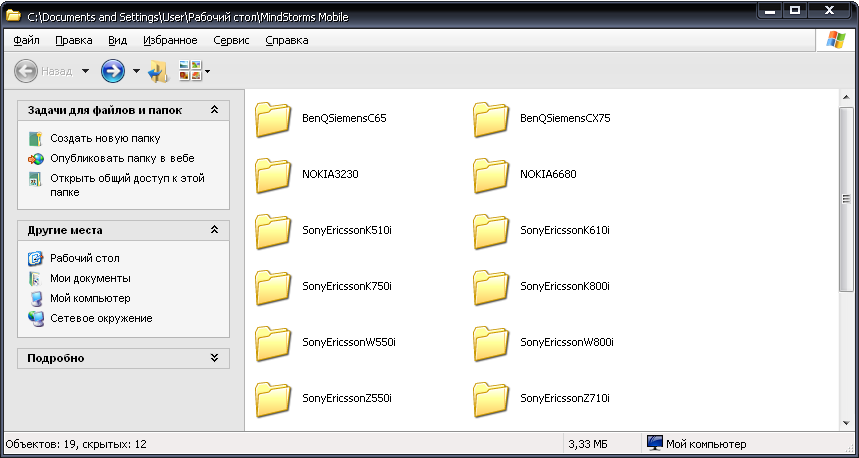The height and width of the screenshot is (458, 859).
Task: Expand the Подробно panel
Action: tap(214, 358)
